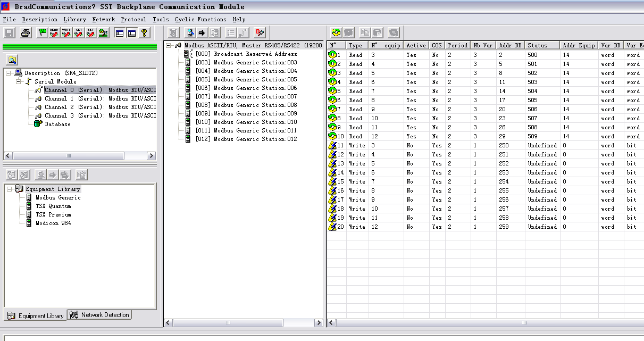The height and width of the screenshot is (341, 644).
Task: Open the Network menu
Action: [x=103, y=19]
